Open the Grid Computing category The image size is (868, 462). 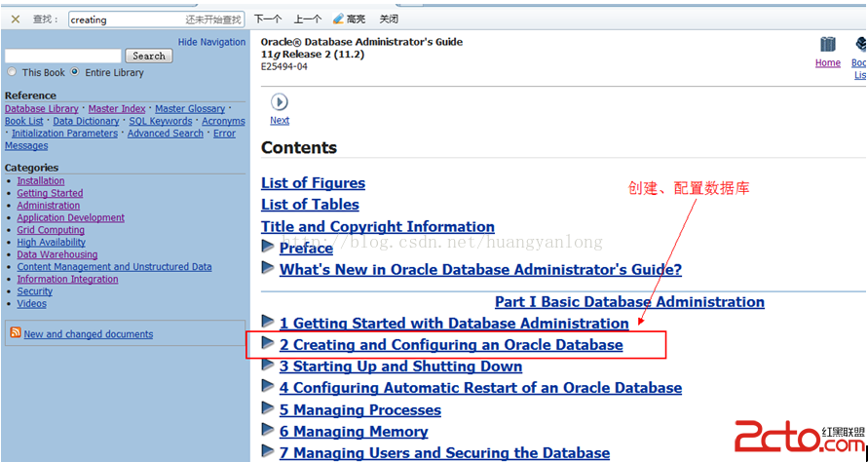tap(51, 230)
